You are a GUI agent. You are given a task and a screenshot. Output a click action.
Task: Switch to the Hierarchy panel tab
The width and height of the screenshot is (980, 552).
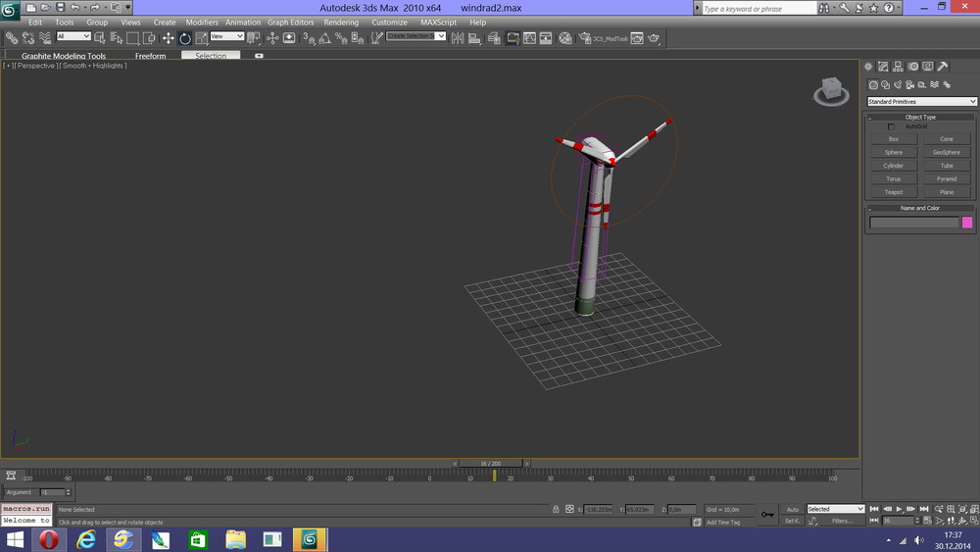898,67
